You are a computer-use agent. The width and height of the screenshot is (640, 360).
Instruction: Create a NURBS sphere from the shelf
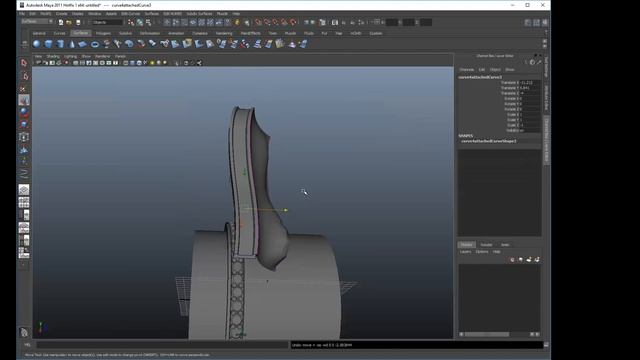[x=37, y=44]
